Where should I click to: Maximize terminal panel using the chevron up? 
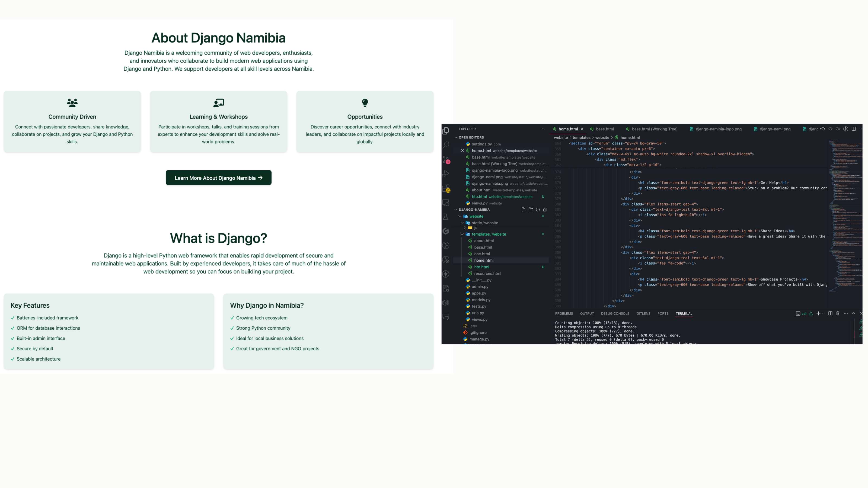click(x=854, y=314)
